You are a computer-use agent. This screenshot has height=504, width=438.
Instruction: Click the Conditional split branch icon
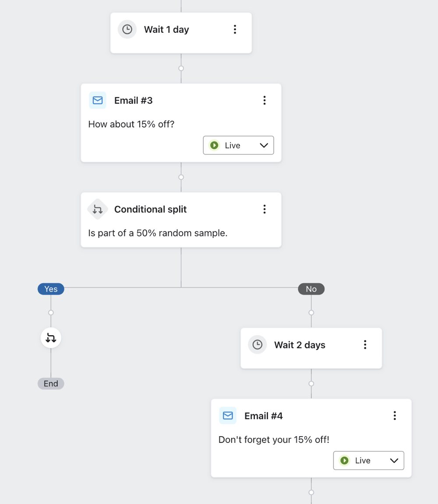97,209
